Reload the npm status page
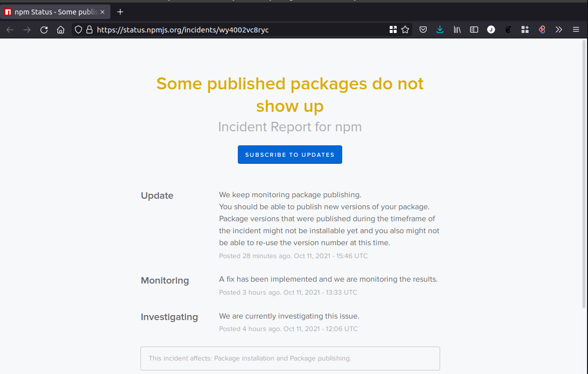Image resolution: width=588 pixels, height=374 pixels. click(x=44, y=30)
